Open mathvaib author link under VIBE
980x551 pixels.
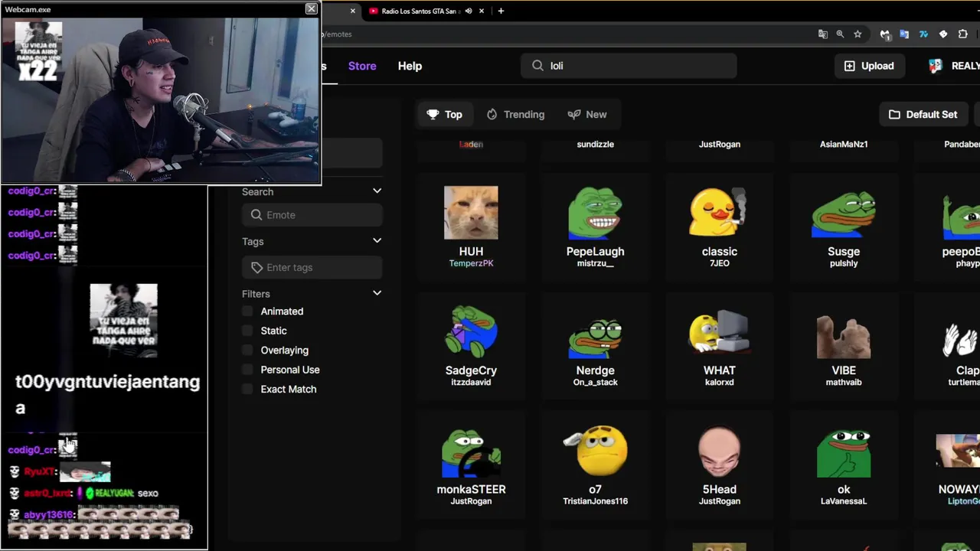(x=844, y=382)
